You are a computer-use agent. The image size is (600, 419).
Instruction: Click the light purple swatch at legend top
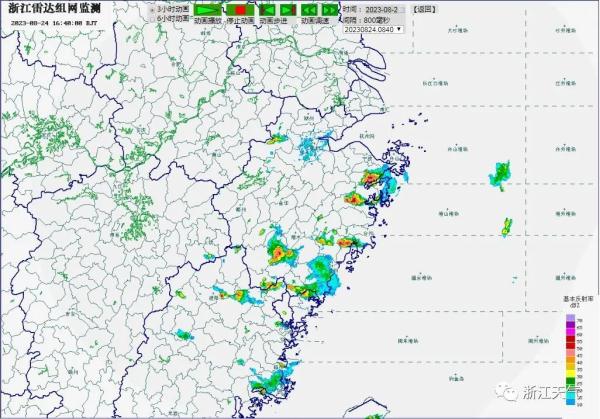(571, 318)
